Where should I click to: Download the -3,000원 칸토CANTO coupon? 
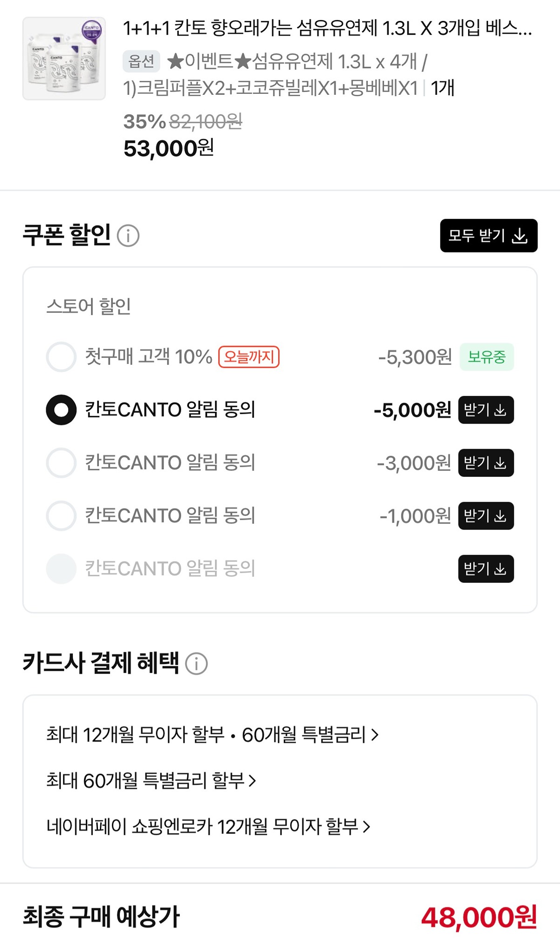click(486, 463)
